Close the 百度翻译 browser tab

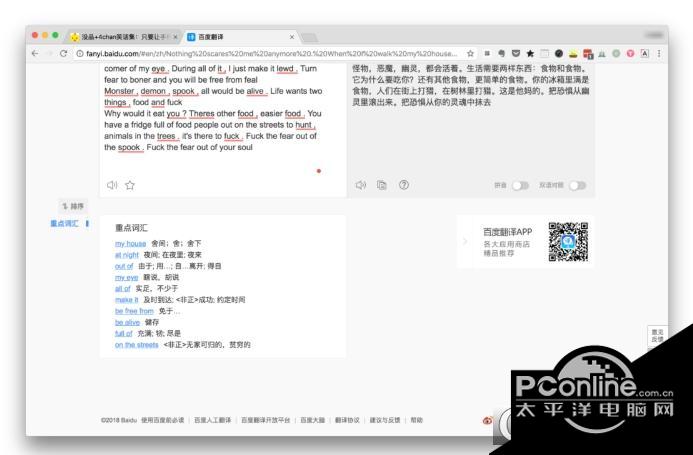(x=292, y=37)
